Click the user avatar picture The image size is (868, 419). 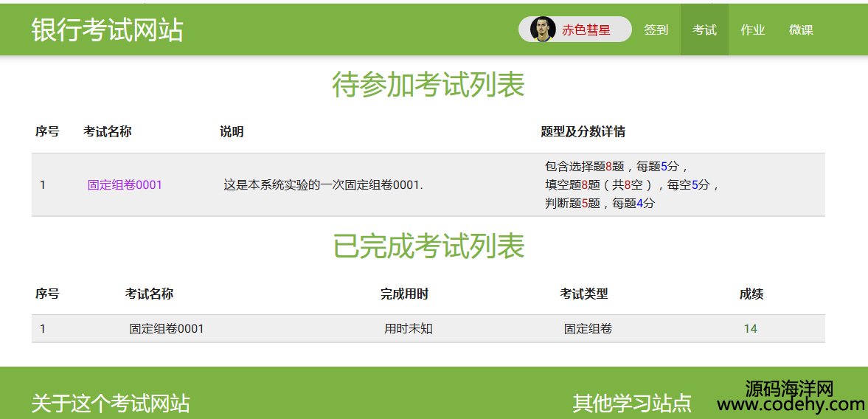[x=543, y=30]
